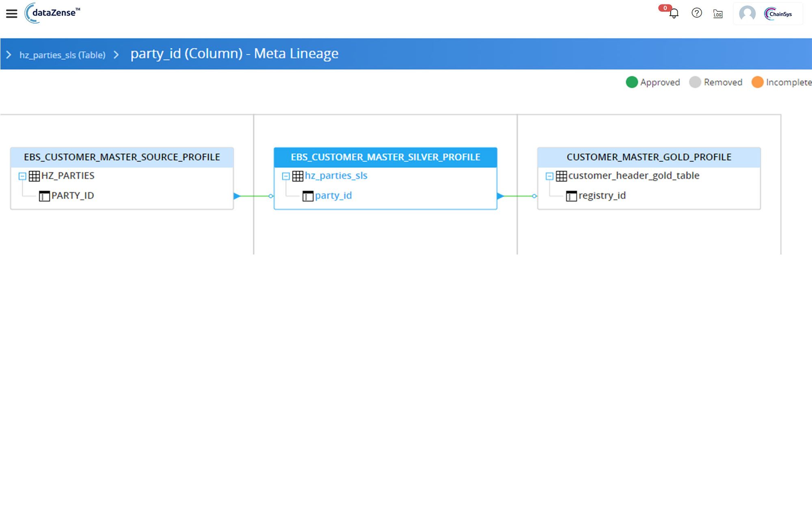Collapse the HZ_PARTIES tree node
The image size is (812, 509).
coord(22,176)
